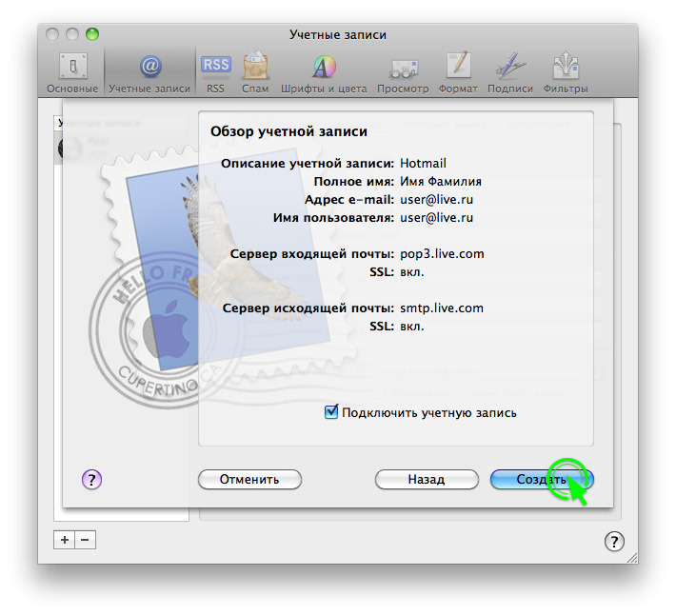Select the Учетные записи toolbar icon
676x616 pixels.
coord(149,71)
